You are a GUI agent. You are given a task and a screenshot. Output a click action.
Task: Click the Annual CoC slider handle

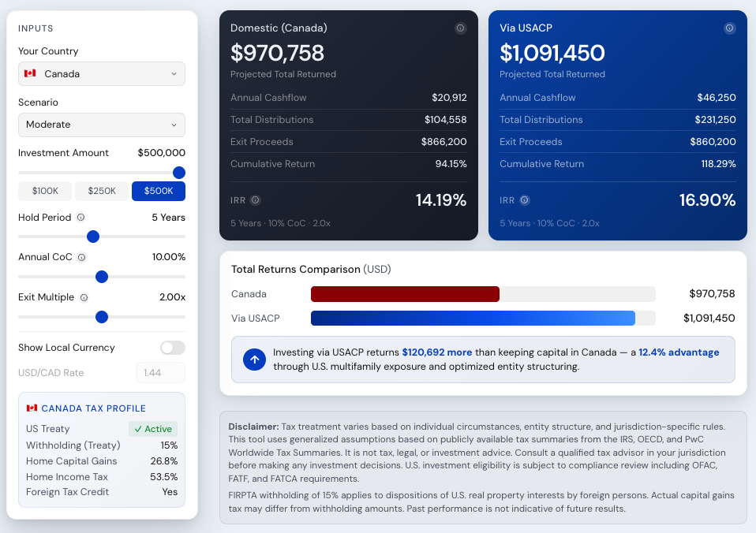[102, 277]
